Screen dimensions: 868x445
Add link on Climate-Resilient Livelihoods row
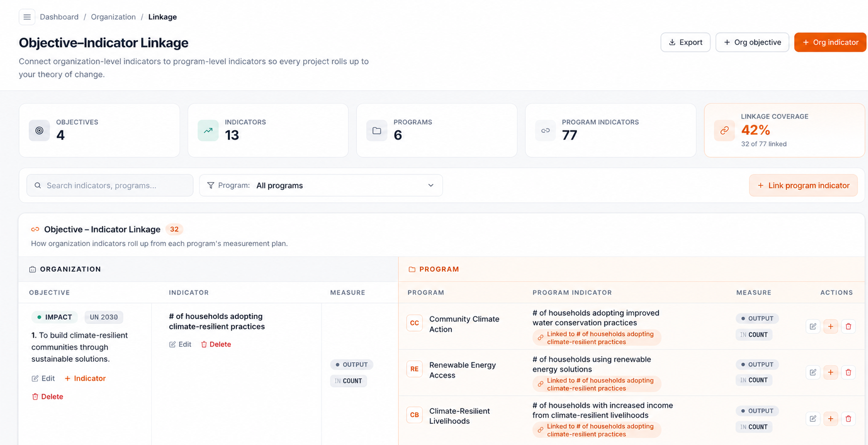(x=831, y=419)
